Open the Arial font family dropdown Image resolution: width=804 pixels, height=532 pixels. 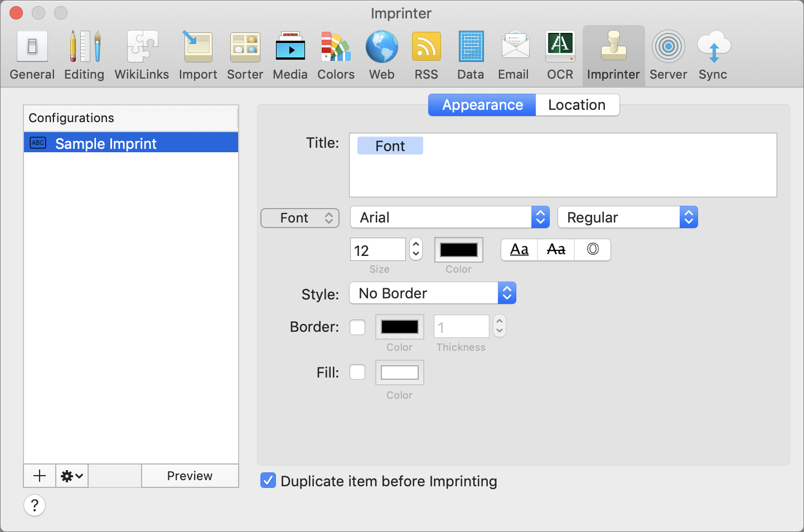point(450,217)
